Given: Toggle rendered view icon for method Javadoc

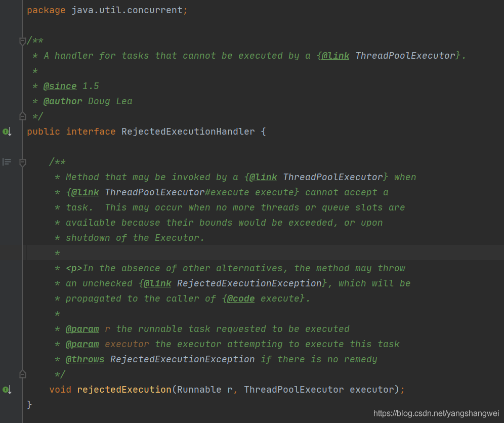Looking at the screenshot, I should (7, 162).
